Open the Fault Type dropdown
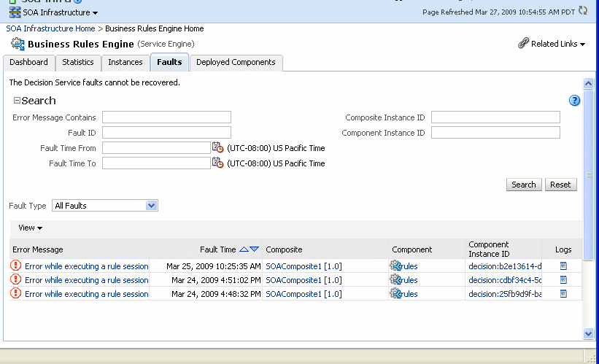Viewport: 599px width, 364px height. click(151, 206)
